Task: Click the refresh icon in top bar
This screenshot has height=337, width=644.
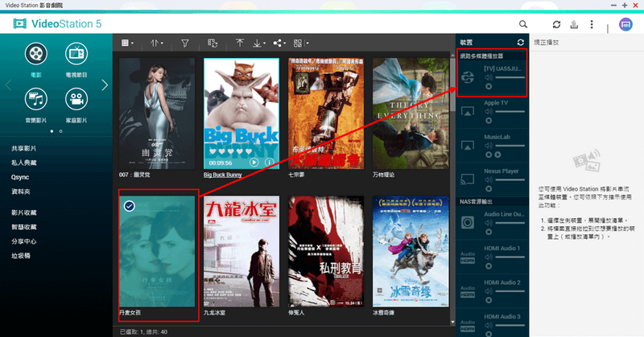Action: (x=556, y=24)
